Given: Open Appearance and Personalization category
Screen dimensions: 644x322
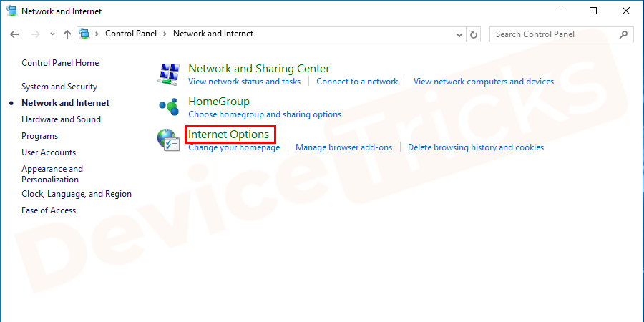Looking at the screenshot, I should point(52,174).
